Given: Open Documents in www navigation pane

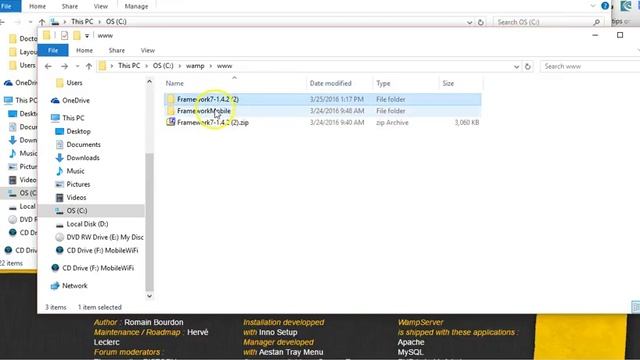Looking at the screenshot, I should coord(83,144).
